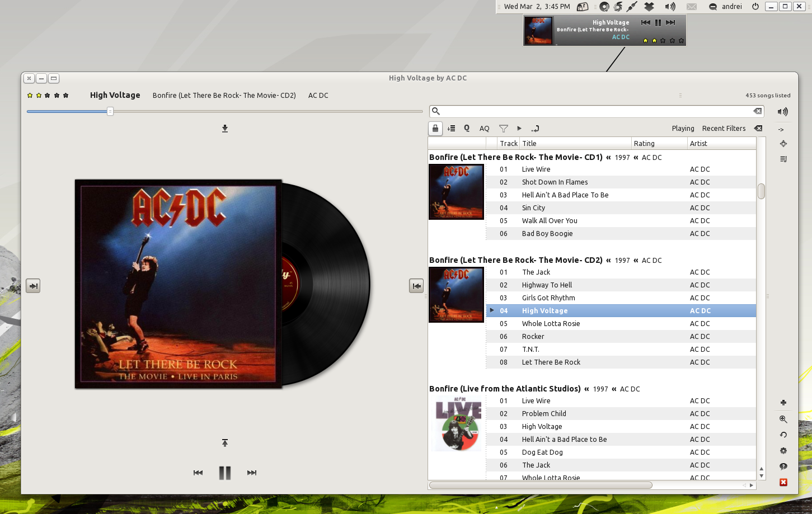Click the sort list icon beside the lock
This screenshot has width=812, height=514.
point(451,129)
